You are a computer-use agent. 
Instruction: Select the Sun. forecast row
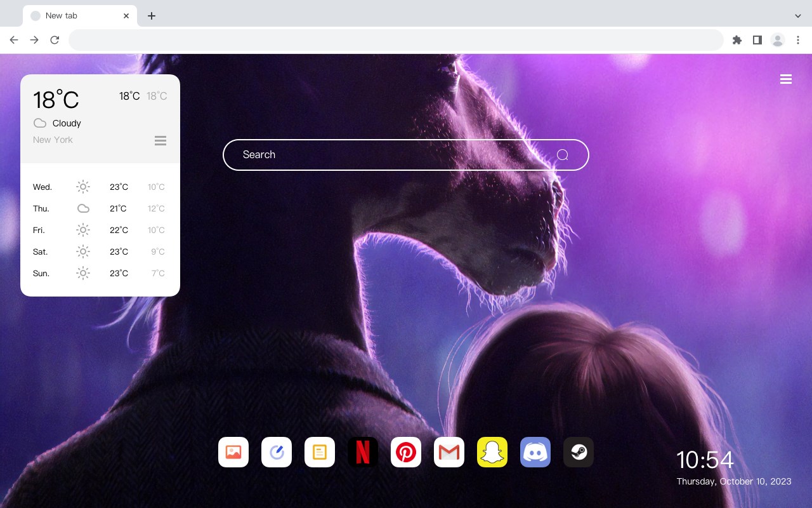click(x=100, y=273)
